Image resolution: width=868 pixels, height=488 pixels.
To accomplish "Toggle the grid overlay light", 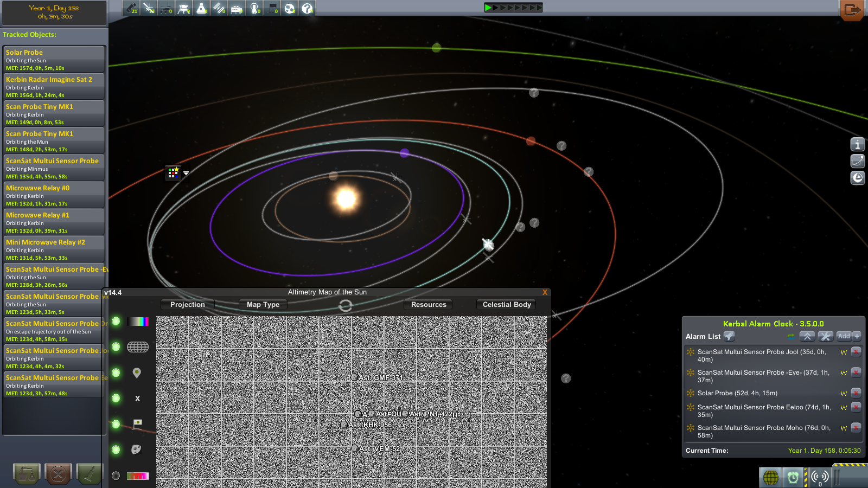I will [116, 347].
